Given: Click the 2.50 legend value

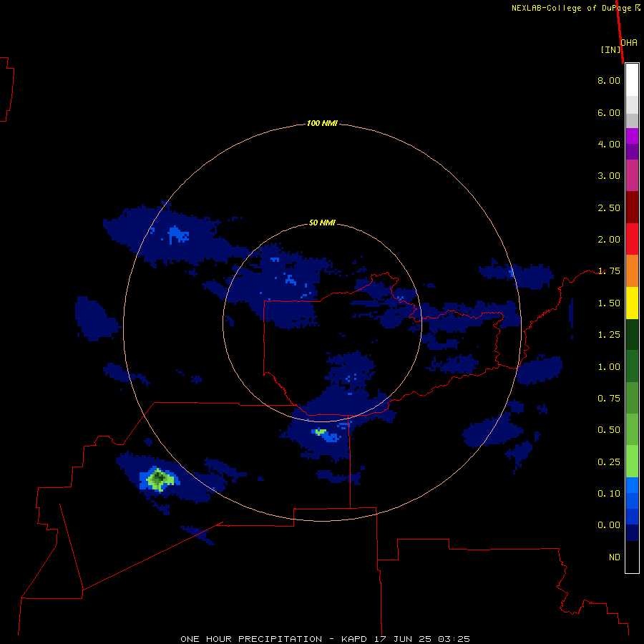Looking at the screenshot, I should (609, 208).
